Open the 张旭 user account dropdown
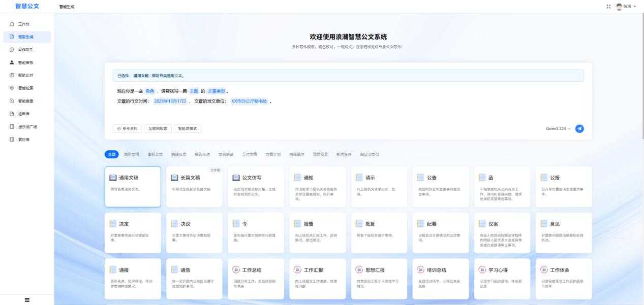The height and width of the screenshot is (305, 644). tap(627, 6)
